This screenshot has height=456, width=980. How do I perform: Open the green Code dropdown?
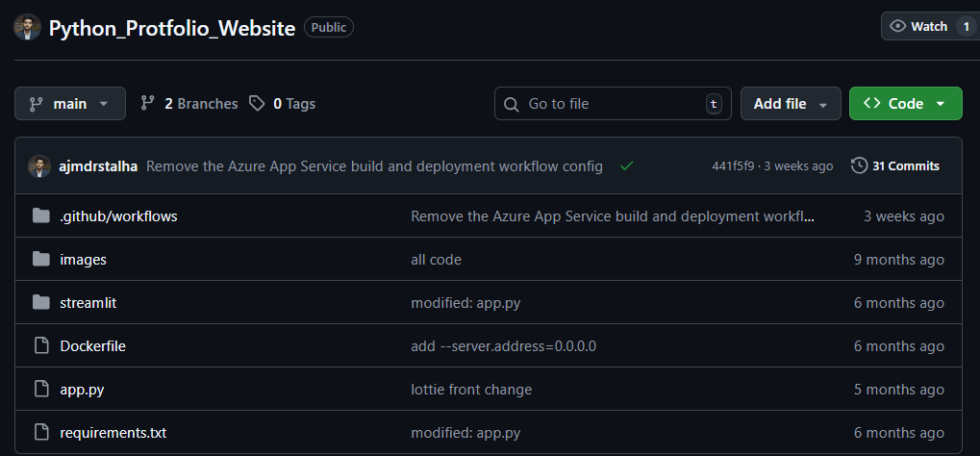tap(906, 103)
